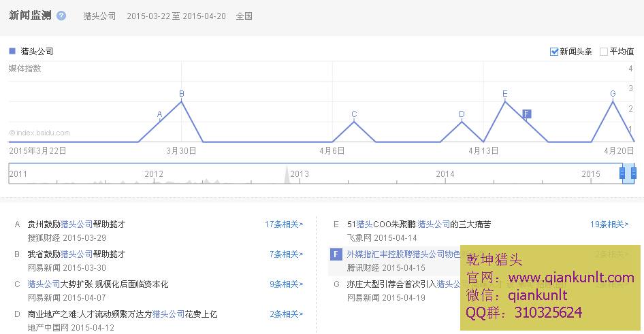Toggle the 新闻头条 checkbox

[554, 52]
